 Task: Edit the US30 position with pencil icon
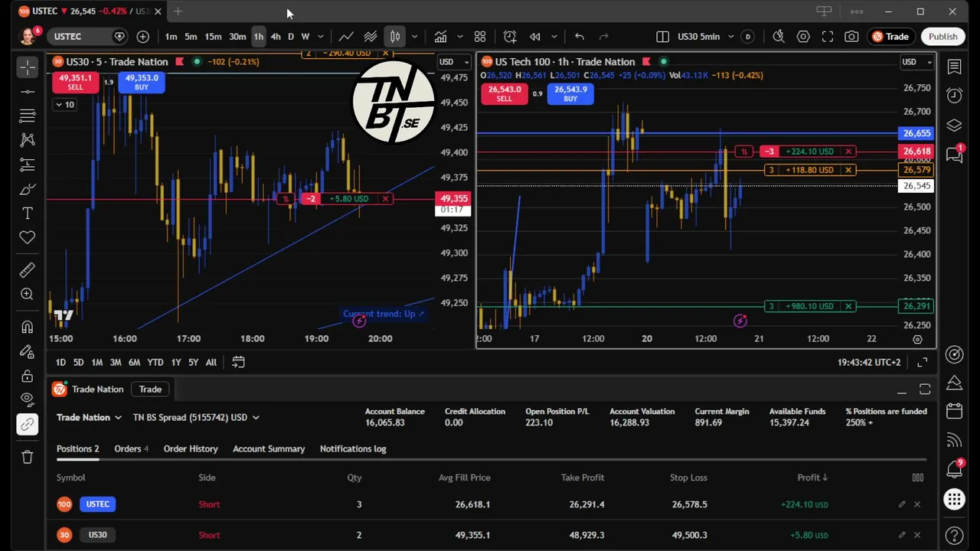pos(902,535)
